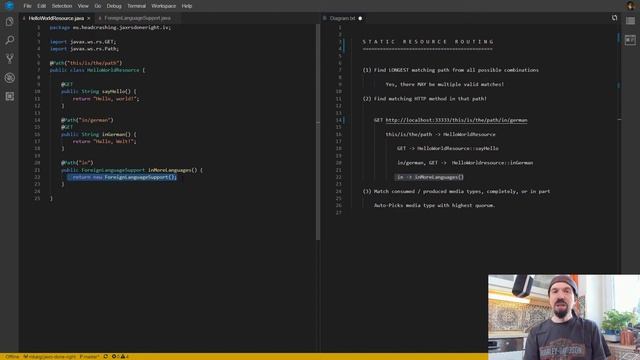
Task: Click the import javax.ws.rs.GET line
Action: pyautogui.click(x=83, y=42)
